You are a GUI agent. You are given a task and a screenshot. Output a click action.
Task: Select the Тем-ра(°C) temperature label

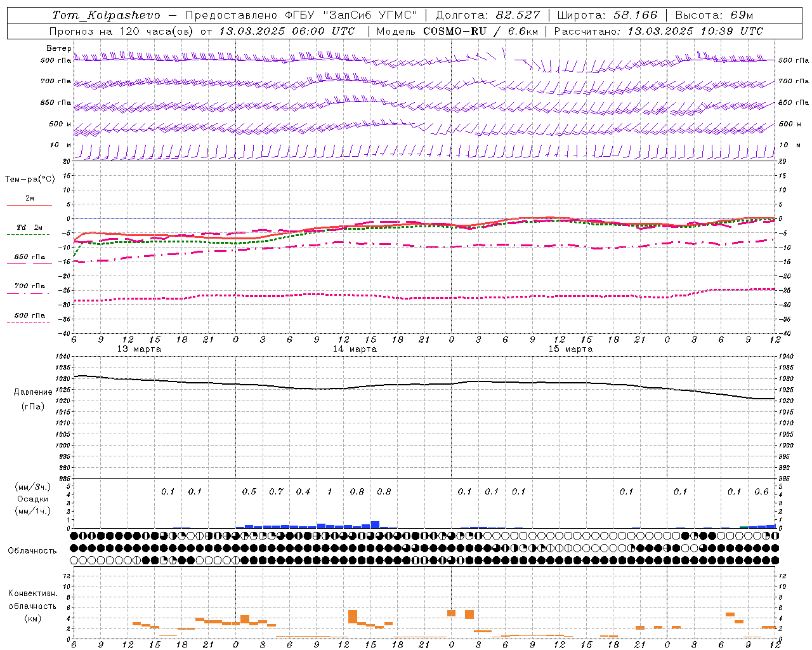coord(30,180)
